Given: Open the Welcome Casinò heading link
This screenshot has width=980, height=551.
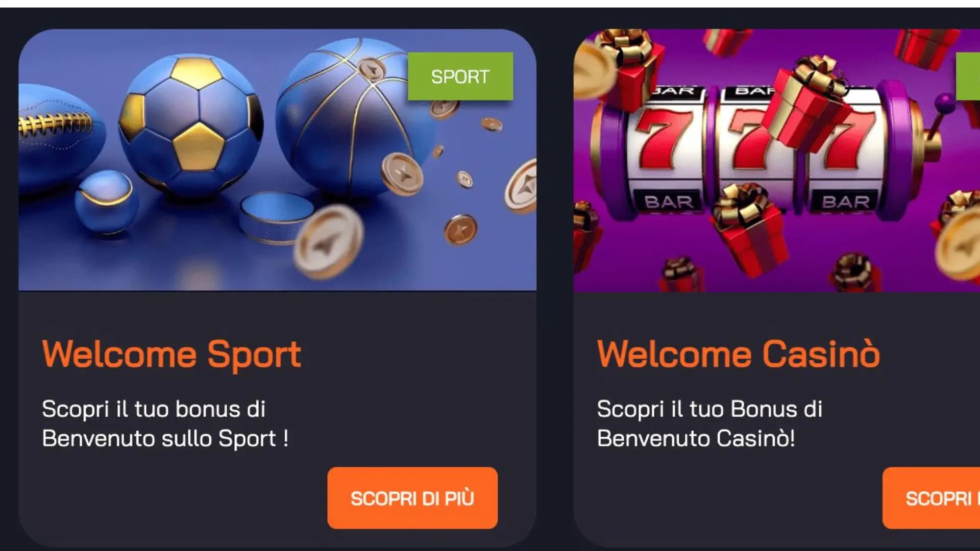Looking at the screenshot, I should [x=739, y=354].
